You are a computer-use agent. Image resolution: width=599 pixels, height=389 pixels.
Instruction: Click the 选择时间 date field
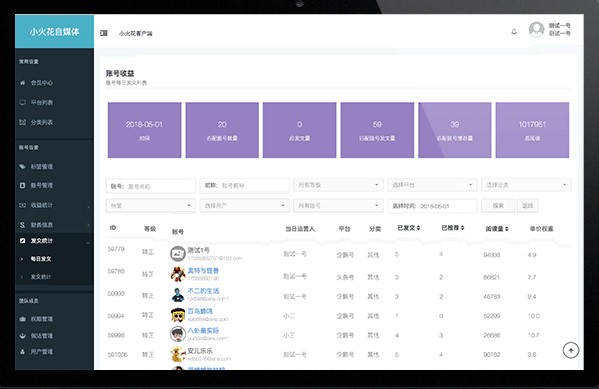tap(432, 206)
